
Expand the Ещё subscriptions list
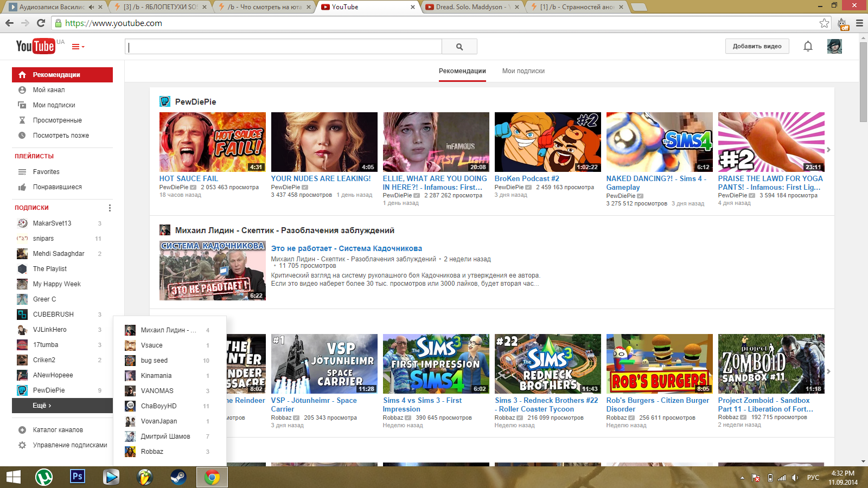(62, 406)
